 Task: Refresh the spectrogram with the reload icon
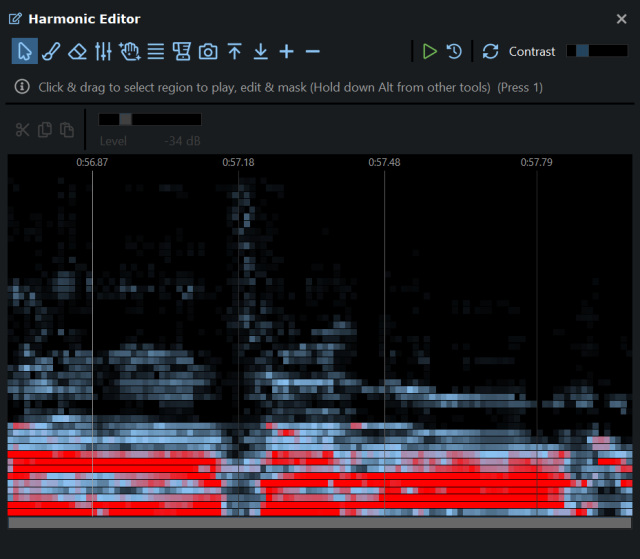(490, 51)
